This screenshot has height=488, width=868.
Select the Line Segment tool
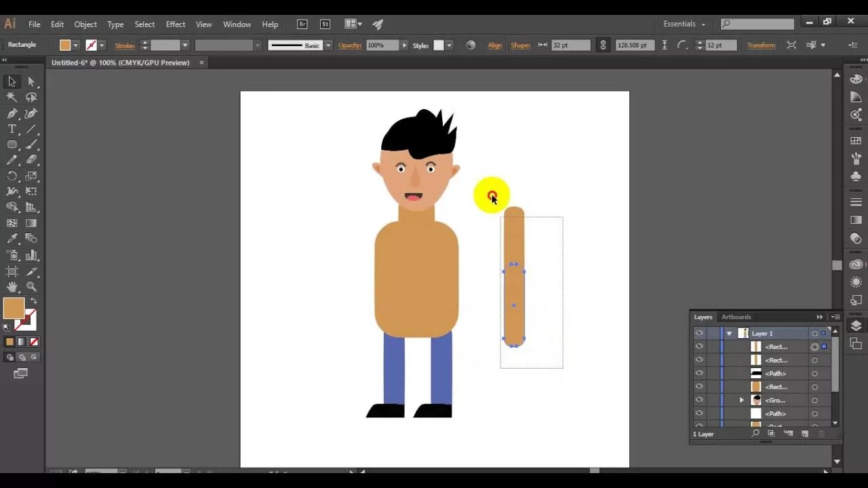[x=31, y=129]
